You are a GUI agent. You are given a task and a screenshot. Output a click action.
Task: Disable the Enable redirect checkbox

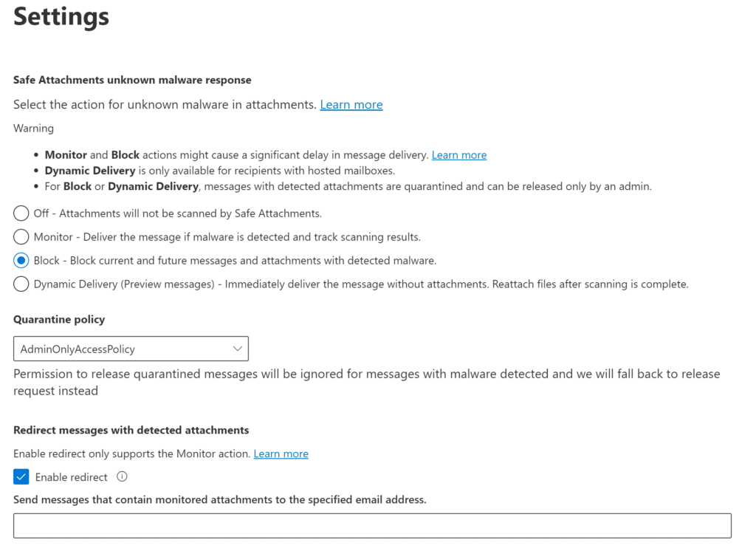pyautogui.click(x=21, y=476)
